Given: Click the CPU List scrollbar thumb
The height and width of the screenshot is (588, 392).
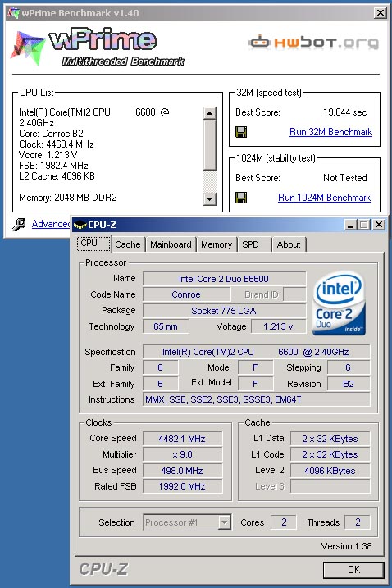Looking at the screenshot, I should point(210,145).
